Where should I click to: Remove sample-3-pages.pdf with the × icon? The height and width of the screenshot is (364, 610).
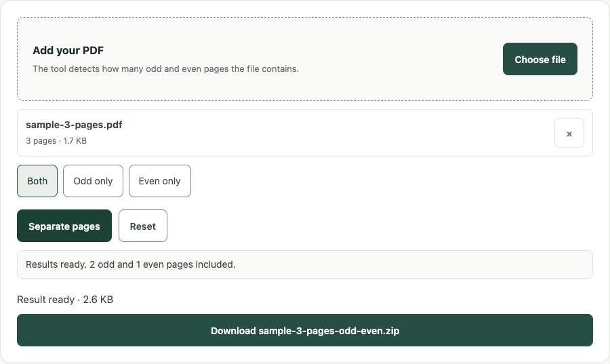569,133
